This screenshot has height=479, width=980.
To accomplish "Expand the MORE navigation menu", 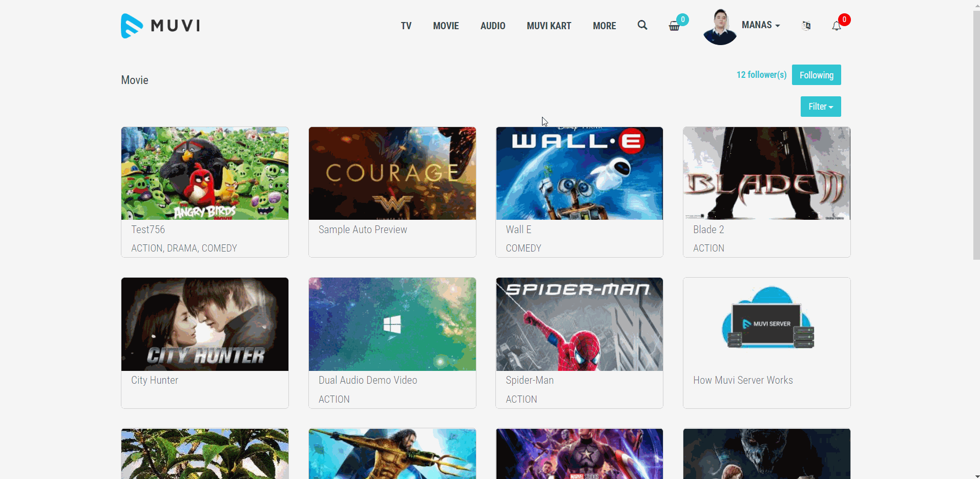I will coord(604,26).
